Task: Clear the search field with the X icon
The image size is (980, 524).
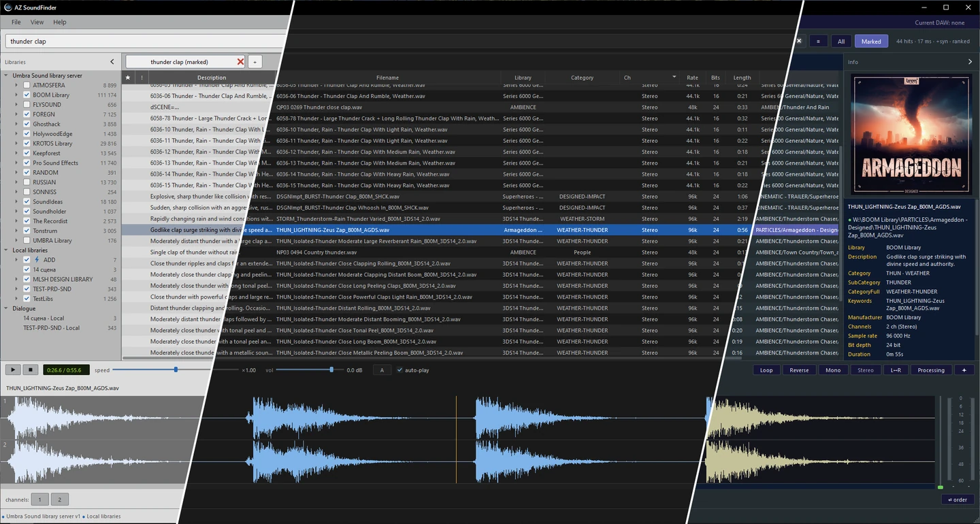Action: 799,42
